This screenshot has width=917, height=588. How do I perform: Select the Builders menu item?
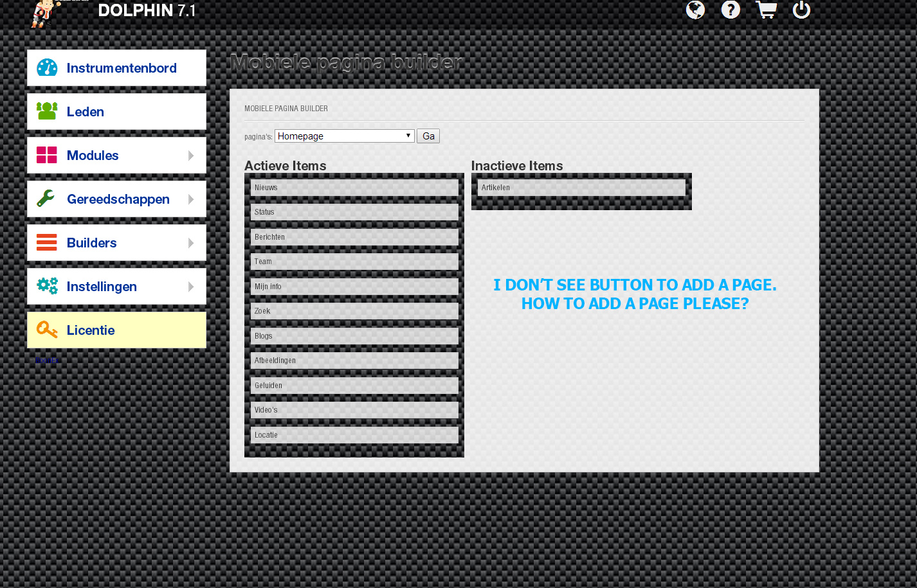tap(116, 243)
